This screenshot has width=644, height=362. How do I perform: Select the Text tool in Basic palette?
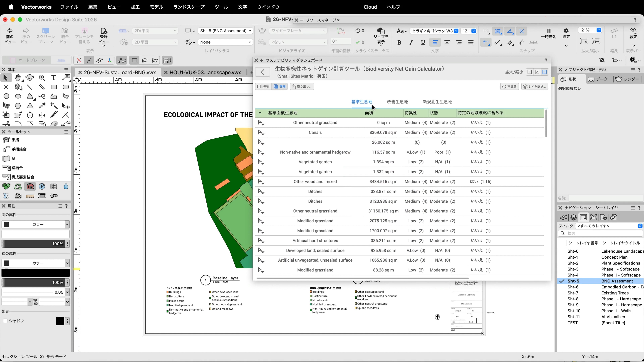(53, 78)
